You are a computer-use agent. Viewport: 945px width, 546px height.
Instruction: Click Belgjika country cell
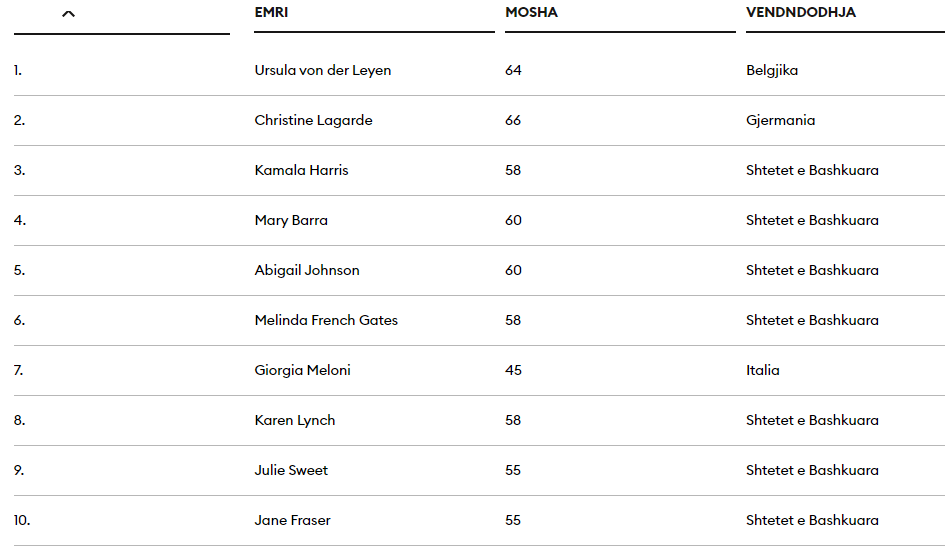click(x=772, y=71)
